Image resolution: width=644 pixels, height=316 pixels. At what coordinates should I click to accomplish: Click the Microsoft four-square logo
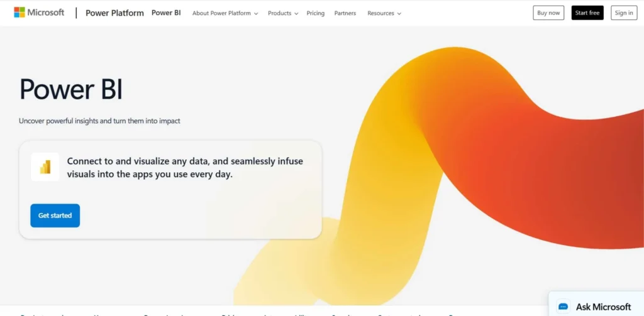(x=19, y=13)
